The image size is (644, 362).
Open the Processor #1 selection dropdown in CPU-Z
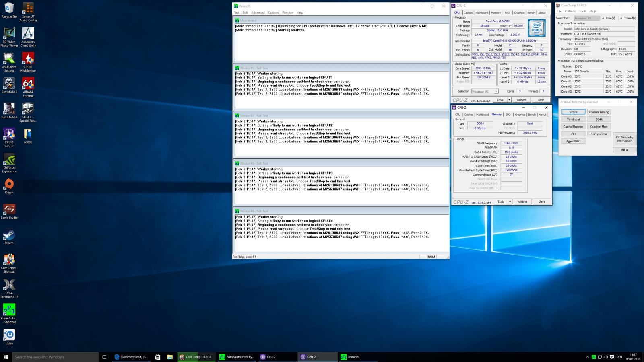[485, 91]
